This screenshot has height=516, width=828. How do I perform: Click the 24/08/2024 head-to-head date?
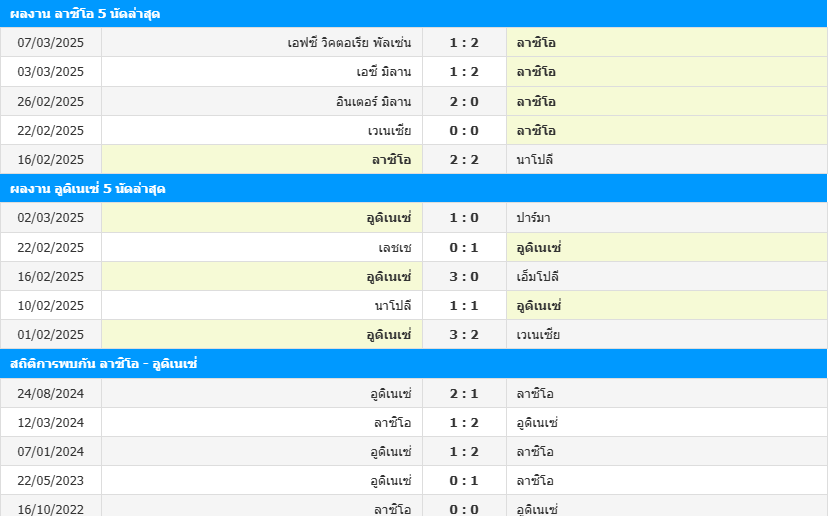click(51, 393)
